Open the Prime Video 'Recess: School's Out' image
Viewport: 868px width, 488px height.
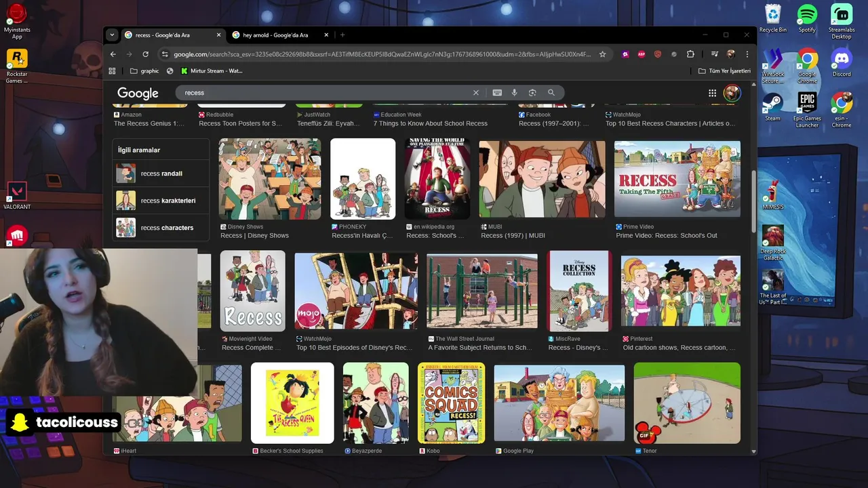[677, 179]
